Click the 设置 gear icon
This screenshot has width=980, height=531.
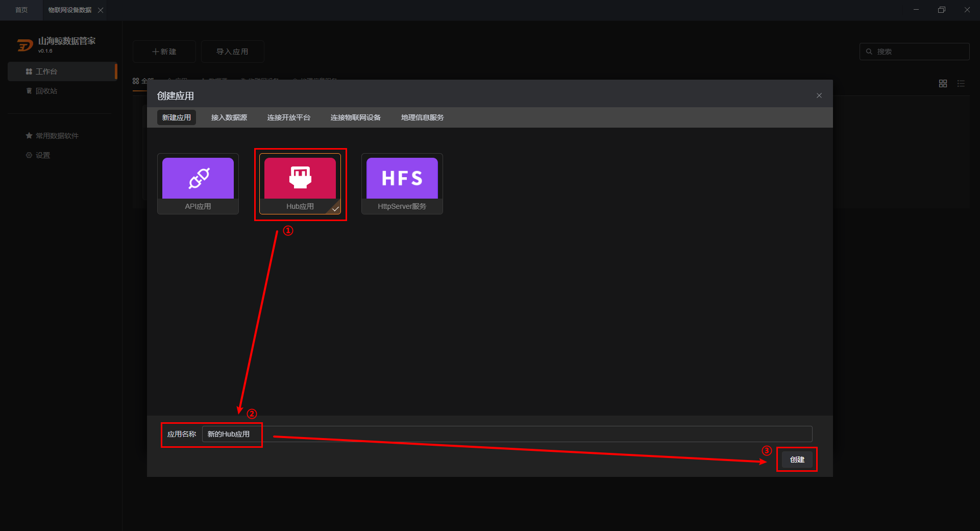pyautogui.click(x=29, y=155)
